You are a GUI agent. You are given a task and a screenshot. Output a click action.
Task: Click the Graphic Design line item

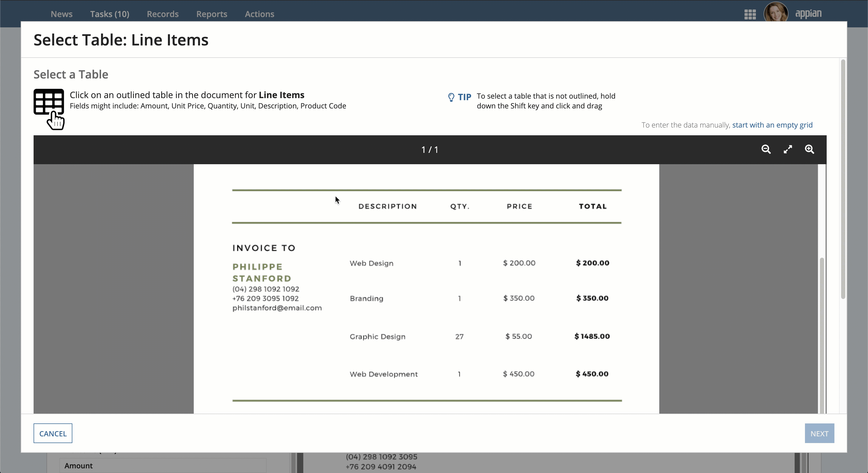click(377, 337)
